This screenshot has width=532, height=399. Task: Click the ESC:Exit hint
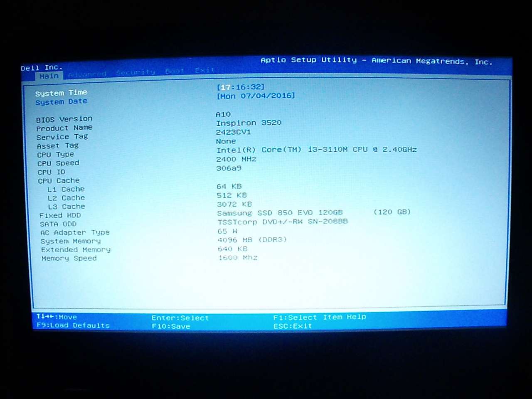[293, 326]
